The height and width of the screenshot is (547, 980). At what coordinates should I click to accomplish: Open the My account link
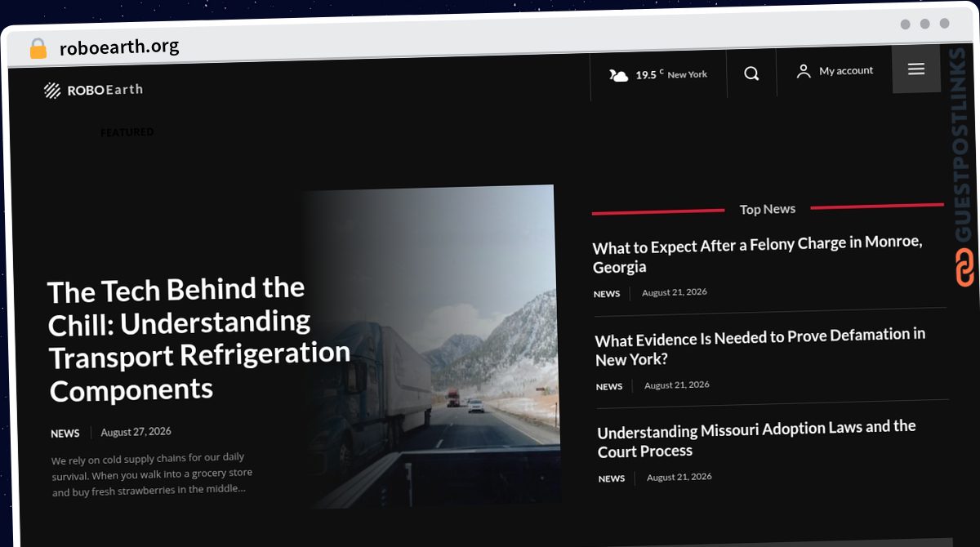846,71
